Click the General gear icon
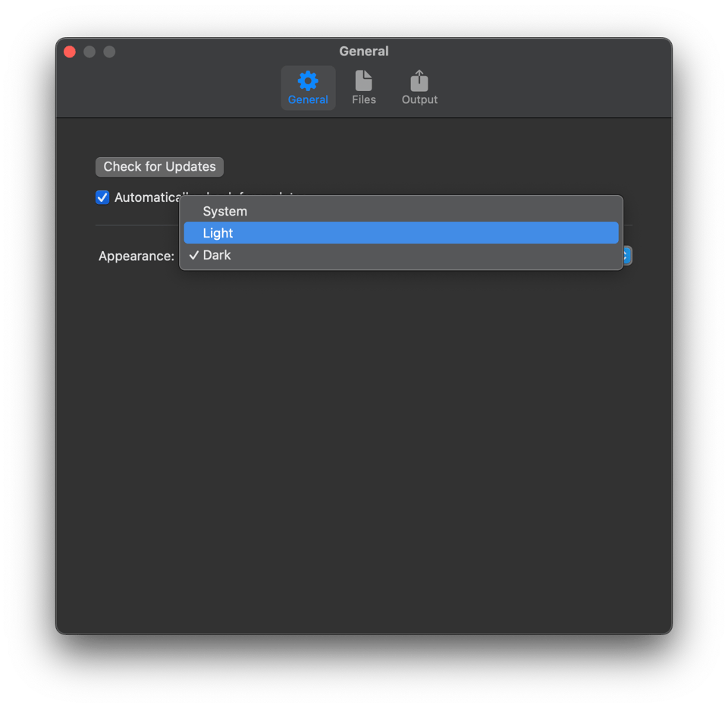 click(x=308, y=80)
